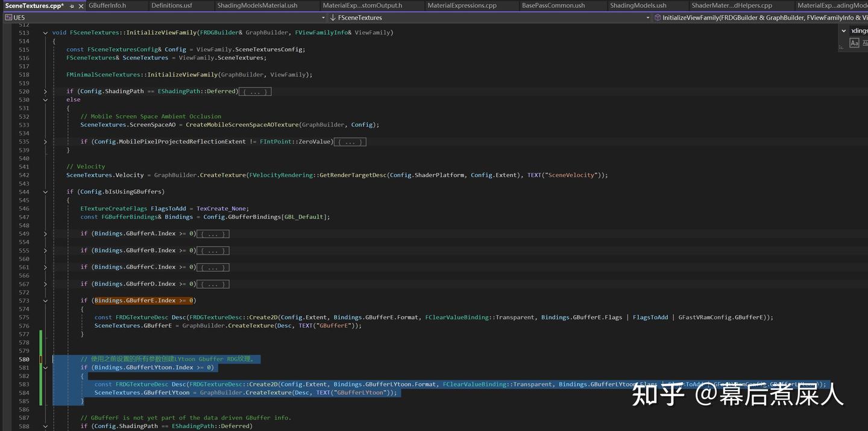
Task: Click the Aa match-case icon in Find box
Action: tap(854, 42)
